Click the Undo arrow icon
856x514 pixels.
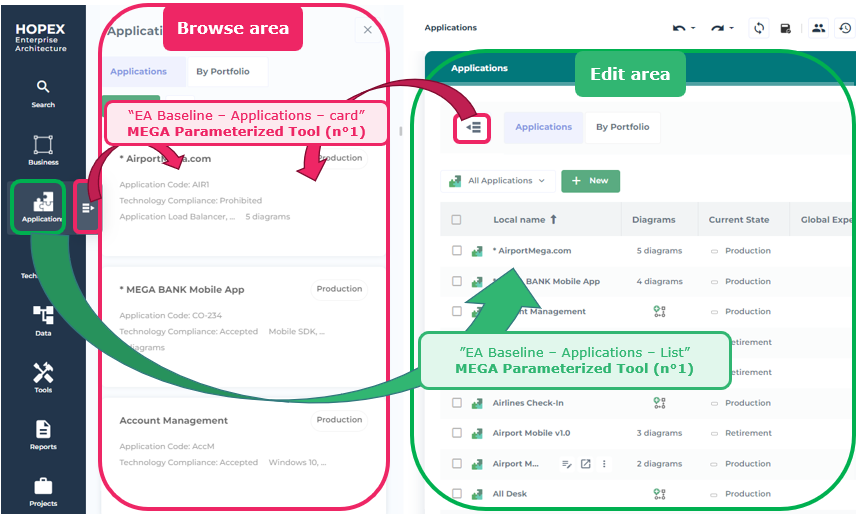[x=679, y=28]
